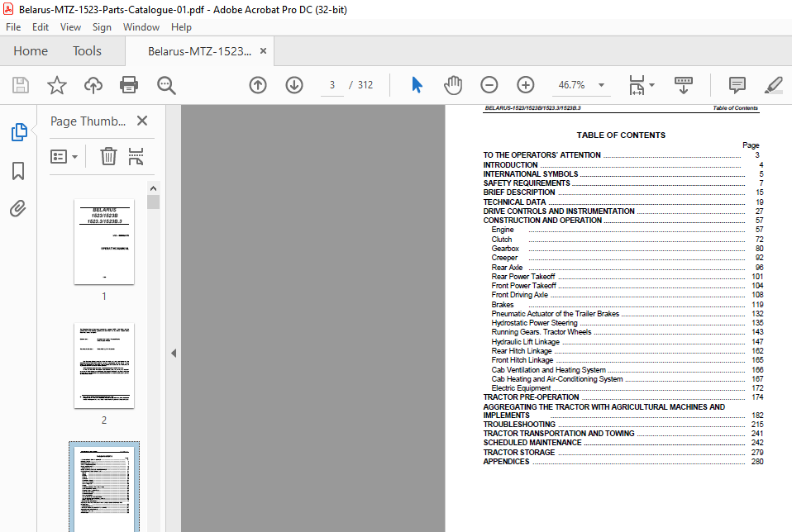Viewport: 792px width, 532px height.
Task: Select the Highlight pen tool
Action: 773,85
